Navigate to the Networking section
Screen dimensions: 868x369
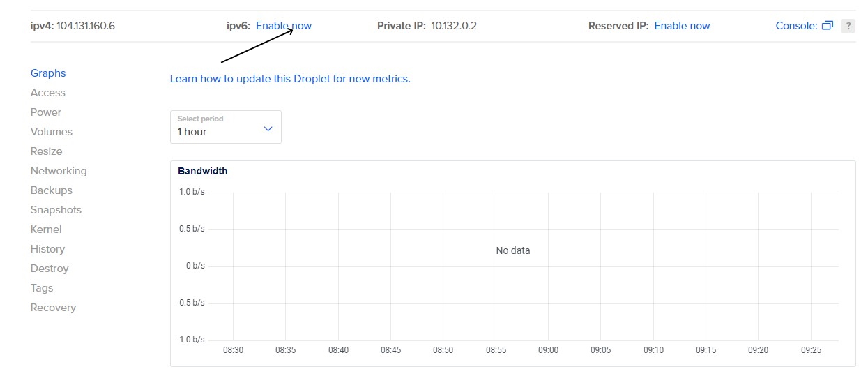pyautogui.click(x=59, y=171)
